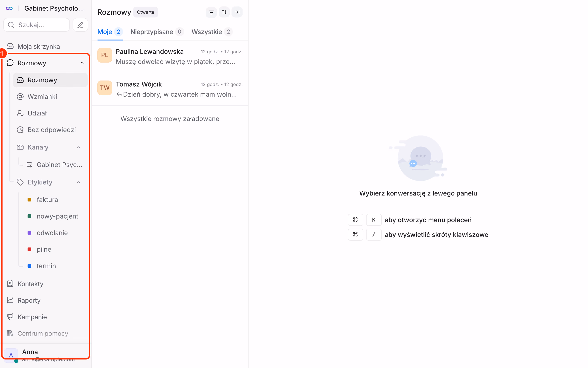
Task: Click the sort conversations arrows icon
Action: pos(224,12)
